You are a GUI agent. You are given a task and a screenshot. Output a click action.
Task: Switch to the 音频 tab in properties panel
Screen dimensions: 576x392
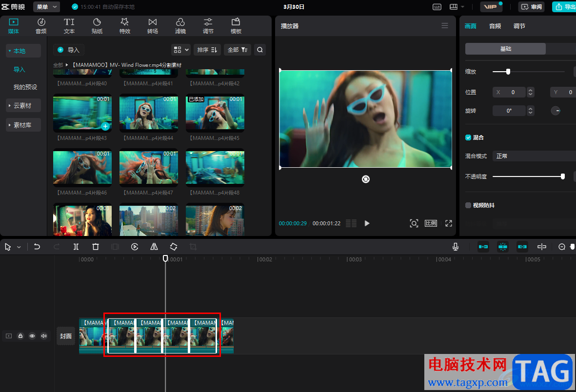coord(495,26)
